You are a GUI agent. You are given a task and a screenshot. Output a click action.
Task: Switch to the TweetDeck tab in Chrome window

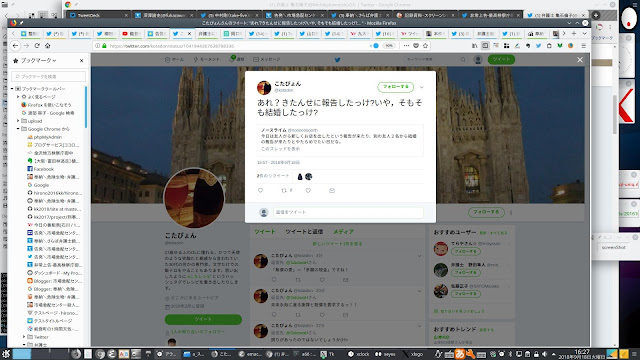tap(98, 15)
